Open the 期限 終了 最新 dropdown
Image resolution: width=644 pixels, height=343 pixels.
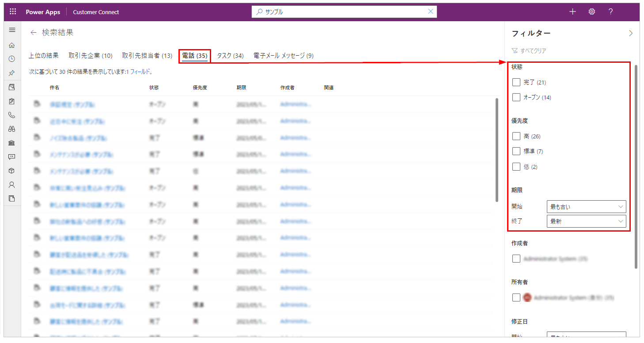coord(586,221)
